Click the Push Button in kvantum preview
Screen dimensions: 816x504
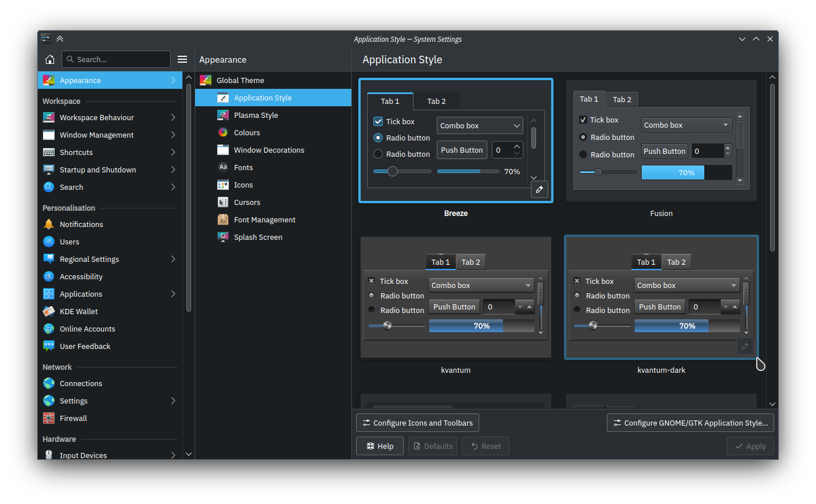(x=454, y=307)
